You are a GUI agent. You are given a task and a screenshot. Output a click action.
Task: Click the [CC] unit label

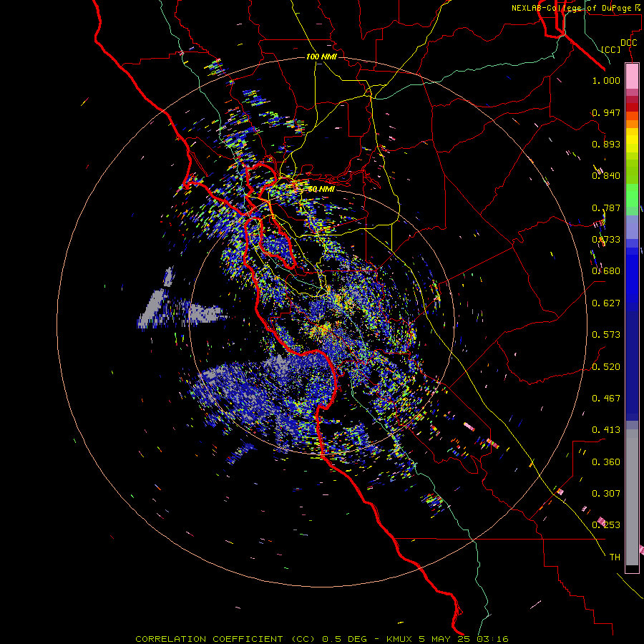tap(610, 49)
